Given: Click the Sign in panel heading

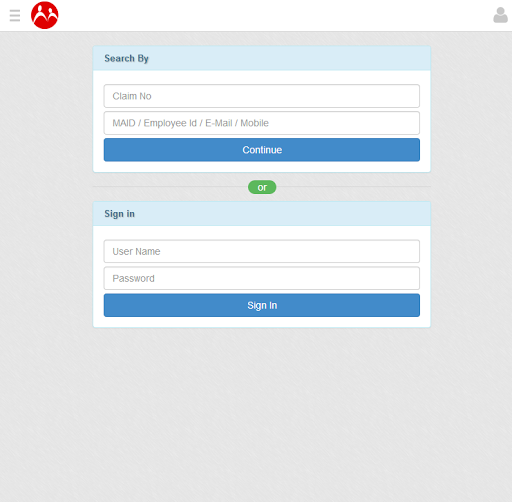Looking at the screenshot, I should pos(120,214).
